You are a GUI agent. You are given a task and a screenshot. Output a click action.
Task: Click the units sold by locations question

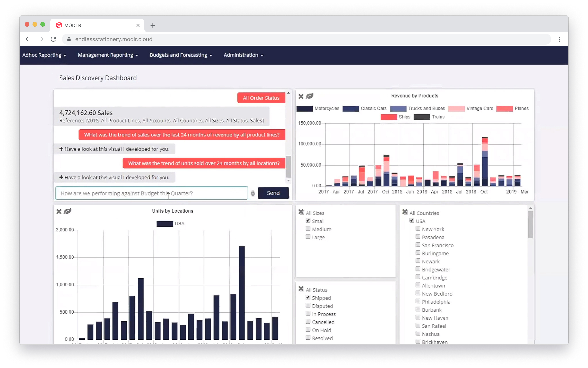[204, 163]
